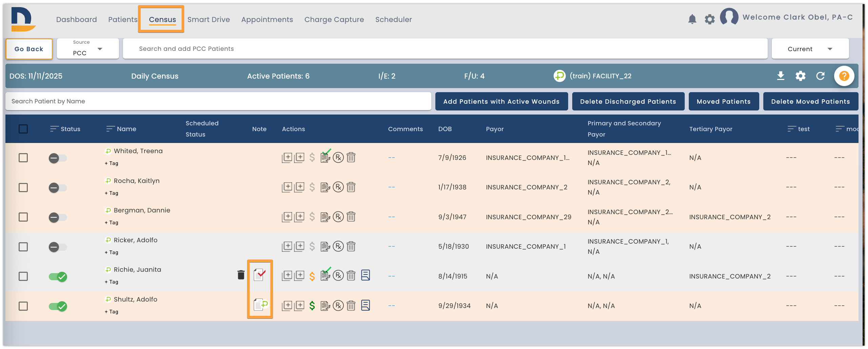
Task: Open the PCC note icon for Shultz, Adolfo
Action: (x=261, y=305)
